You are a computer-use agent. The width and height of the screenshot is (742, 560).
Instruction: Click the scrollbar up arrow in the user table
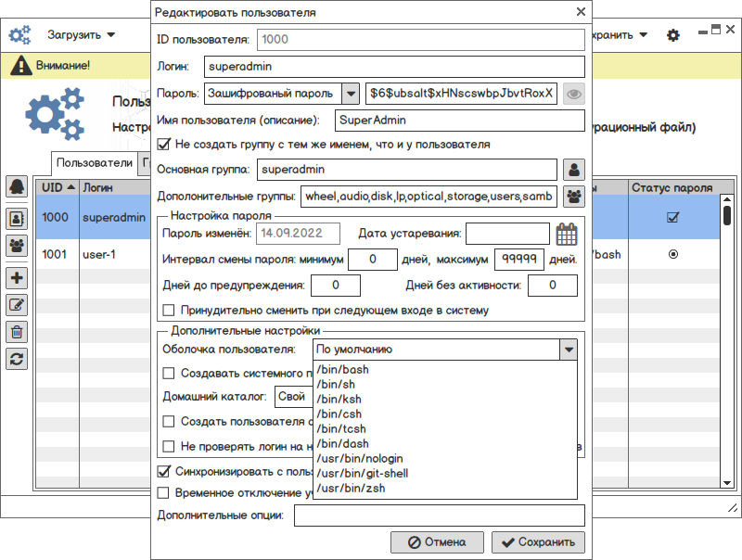(x=727, y=199)
